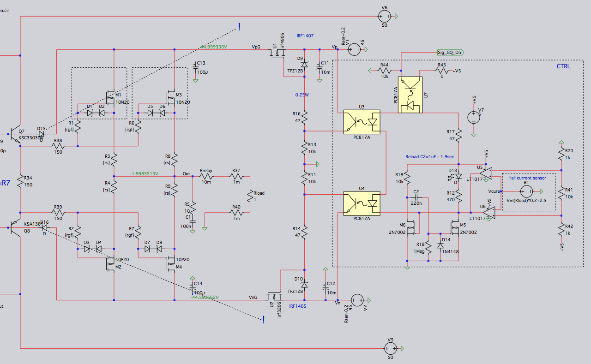Click the R37 1m resistor
The height and width of the screenshot is (364, 591).
coord(236,176)
